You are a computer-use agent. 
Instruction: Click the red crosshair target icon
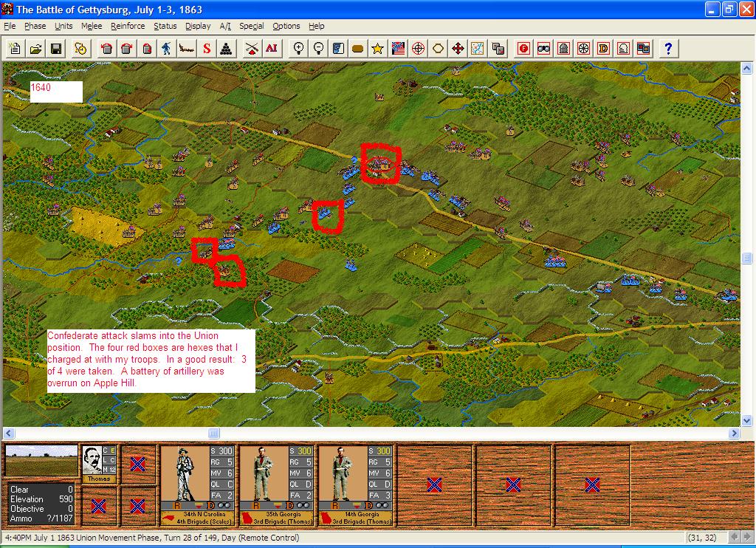click(x=418, y=48)
